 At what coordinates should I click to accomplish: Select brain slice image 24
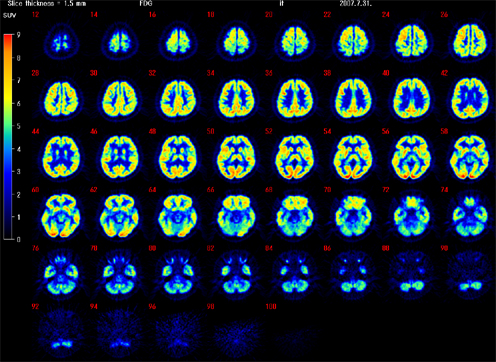point(412,41)
